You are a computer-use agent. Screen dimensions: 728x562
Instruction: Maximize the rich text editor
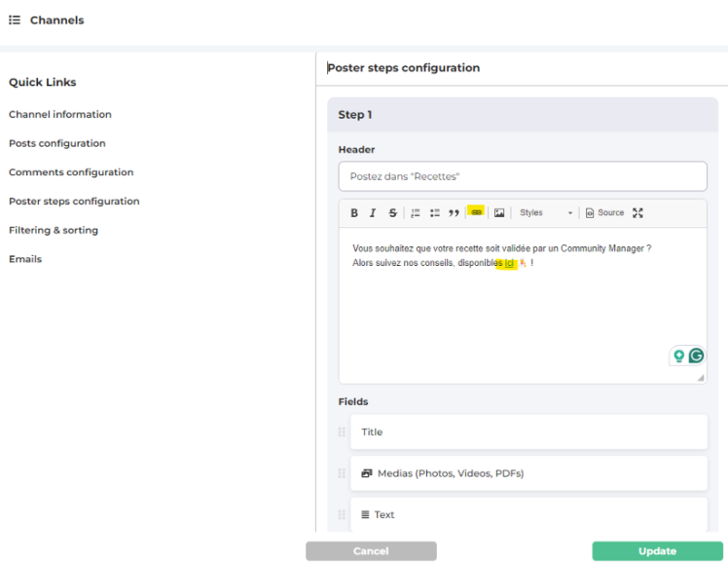click(638, 213)
